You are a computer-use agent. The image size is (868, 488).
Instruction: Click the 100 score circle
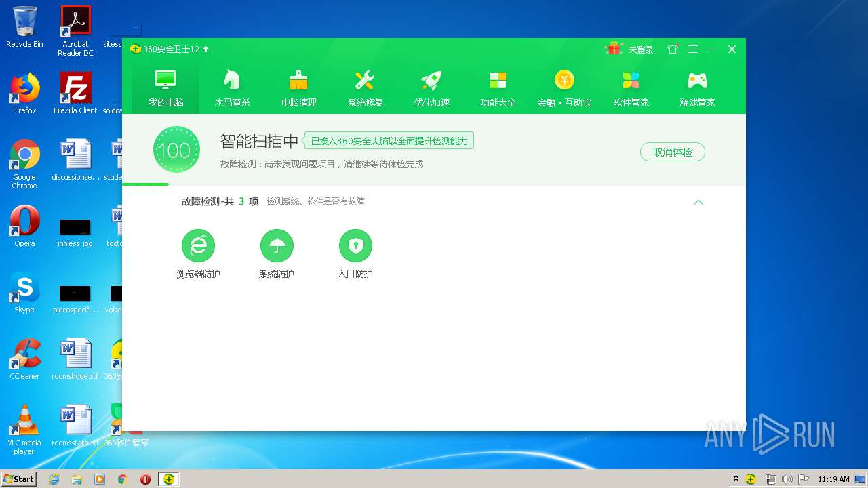pos(176,150)
